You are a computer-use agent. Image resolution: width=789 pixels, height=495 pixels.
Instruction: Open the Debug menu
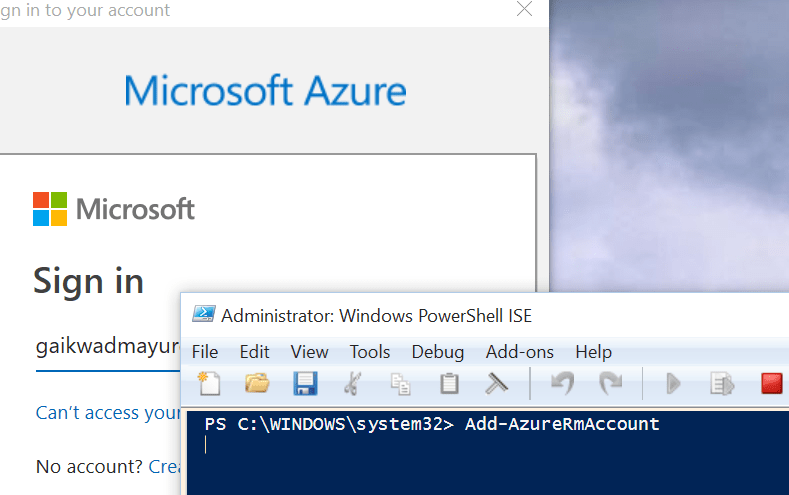tap(438, 352)
